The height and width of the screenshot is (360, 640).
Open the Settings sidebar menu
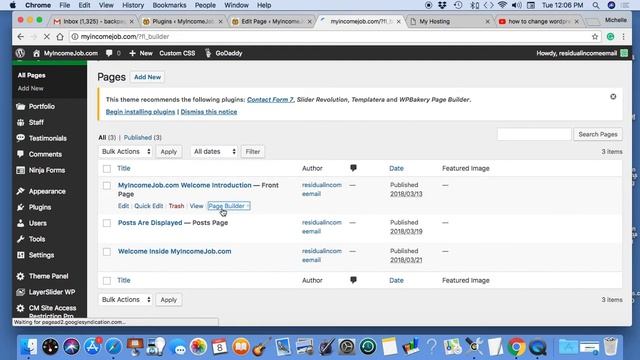(41, 255)
